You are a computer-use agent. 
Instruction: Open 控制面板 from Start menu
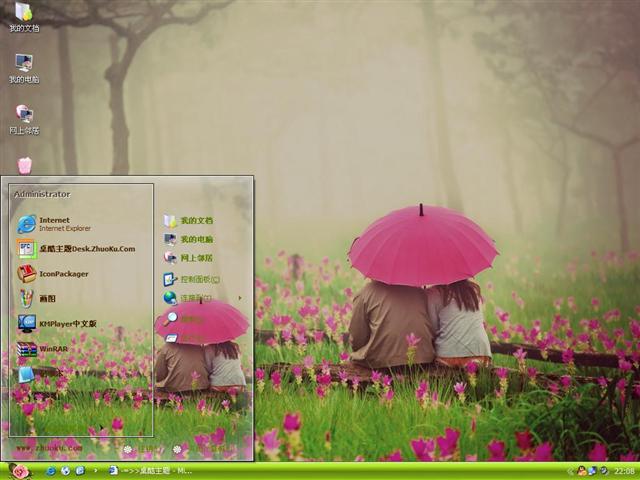(198, 279)
